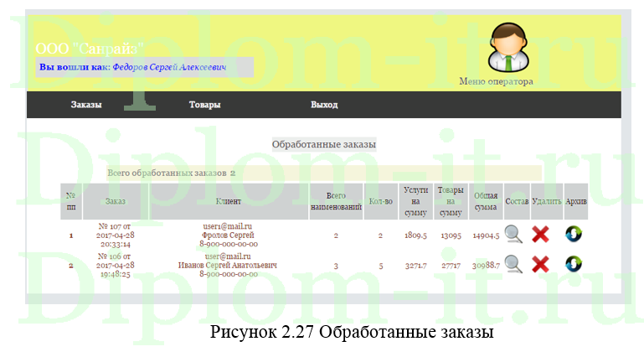
Task: Click the Услуги на сумму header
Action: click(x=415, y=201)
